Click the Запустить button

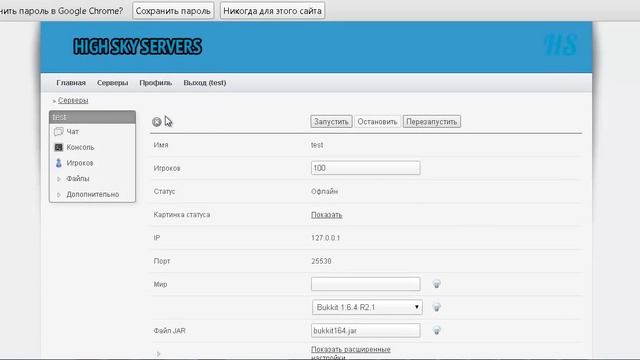[331, 122]
